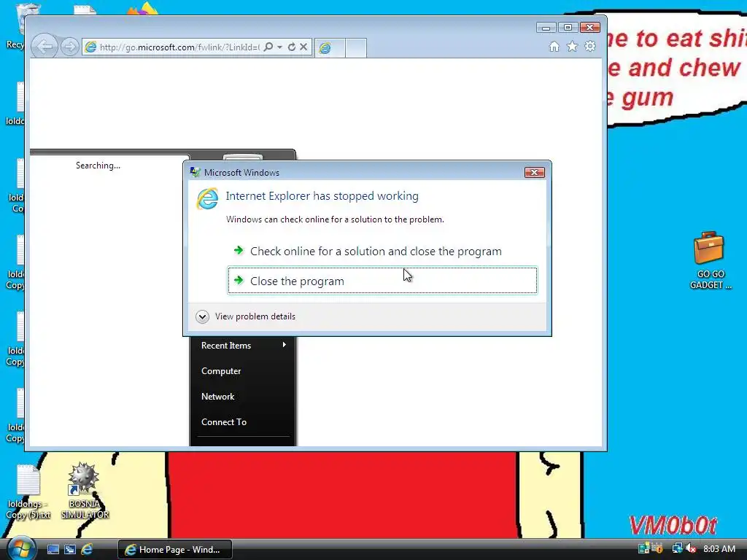Click the Home icon in Internet Explorer
747x560 pixels.
[554, 46]
